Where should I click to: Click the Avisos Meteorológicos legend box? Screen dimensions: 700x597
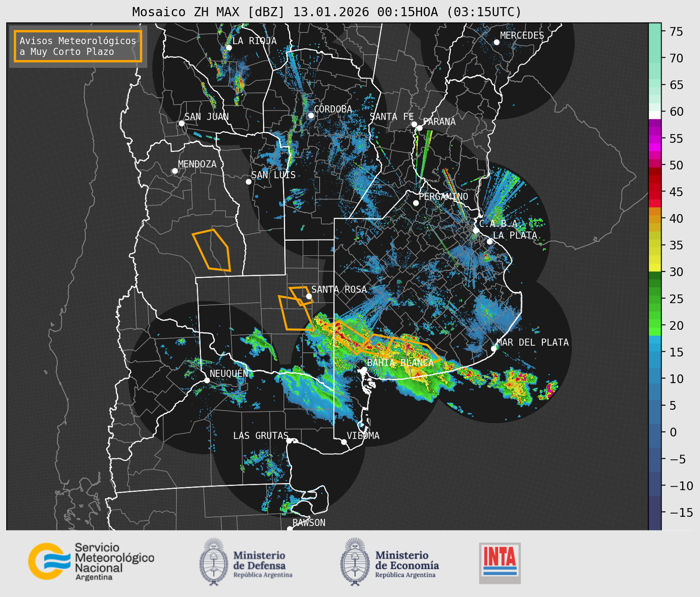(78, 46)
